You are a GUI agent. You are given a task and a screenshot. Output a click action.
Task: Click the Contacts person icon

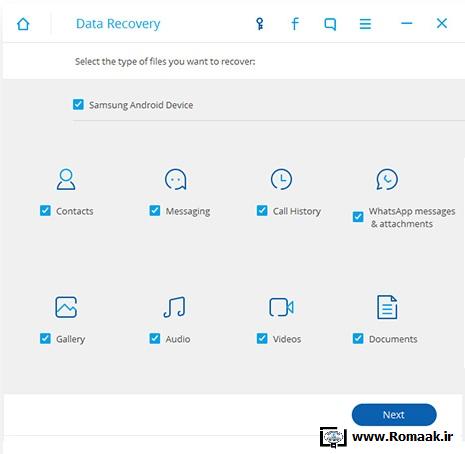point(66,179)
